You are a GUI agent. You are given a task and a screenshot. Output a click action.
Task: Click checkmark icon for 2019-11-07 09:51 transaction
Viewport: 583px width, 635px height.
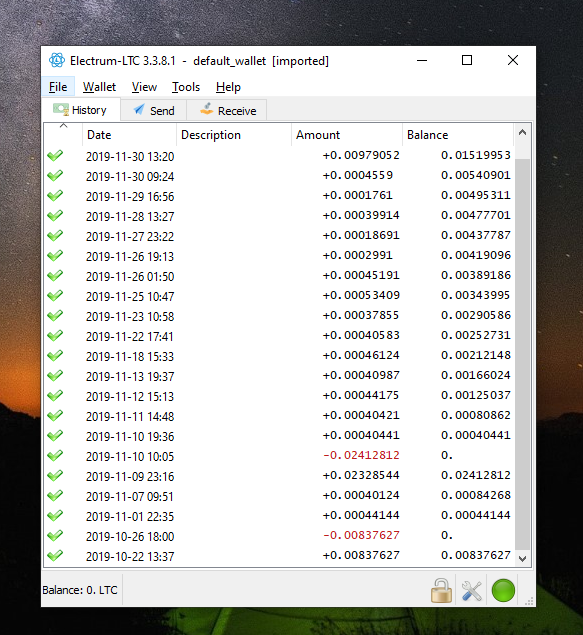(55, 496)
